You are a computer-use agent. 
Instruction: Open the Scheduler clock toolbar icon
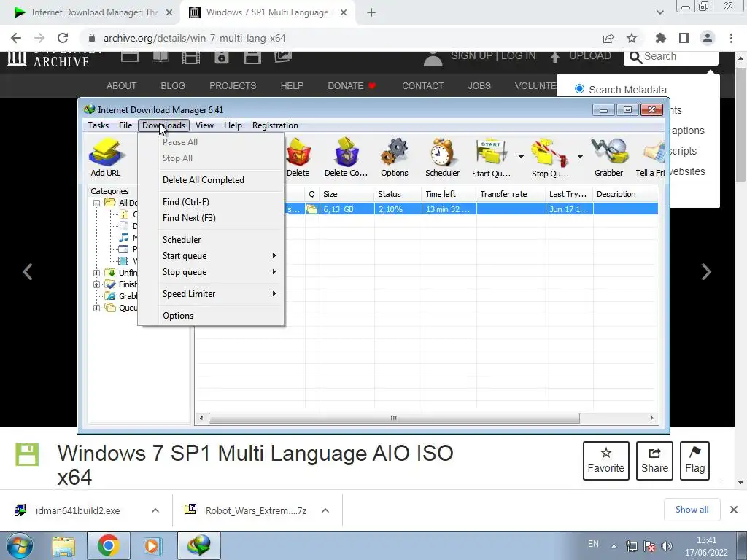click(x=443, y=157)
